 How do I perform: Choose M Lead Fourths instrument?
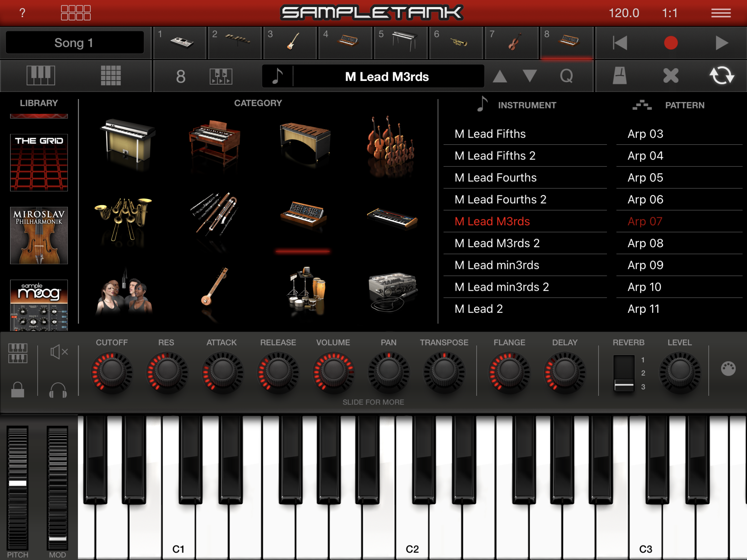tap(495, 178)
